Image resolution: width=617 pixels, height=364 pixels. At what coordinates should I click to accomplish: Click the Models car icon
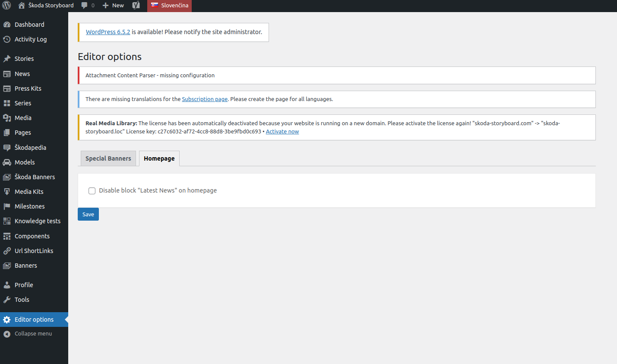click(7, 162)
